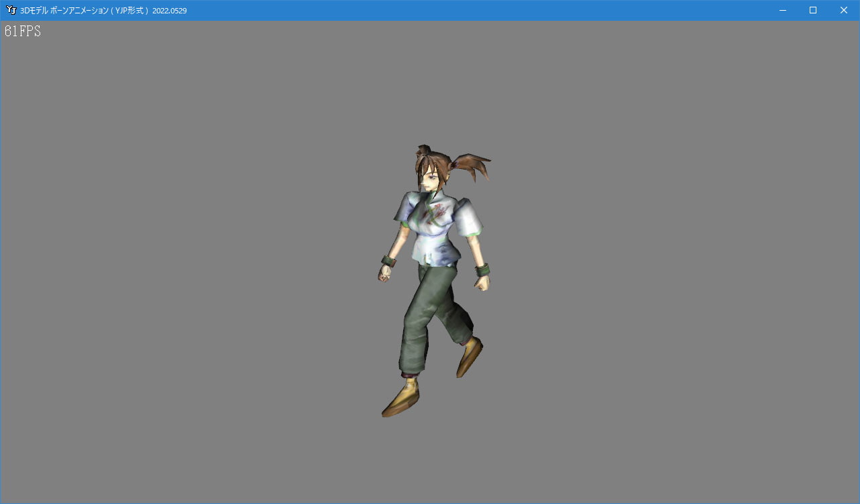Screen dimensions: 860x504
Task: Click the hand of the trailing arm
Action: coord(483,283)
